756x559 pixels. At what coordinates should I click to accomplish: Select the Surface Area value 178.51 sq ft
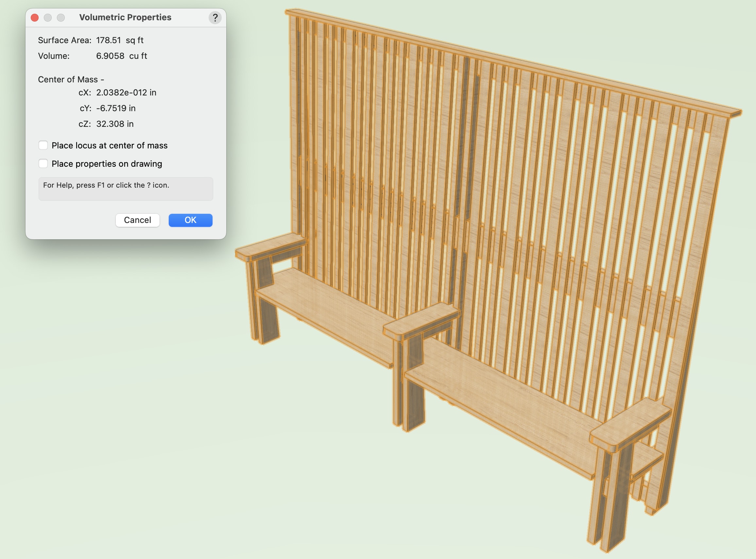coord(120,40)
